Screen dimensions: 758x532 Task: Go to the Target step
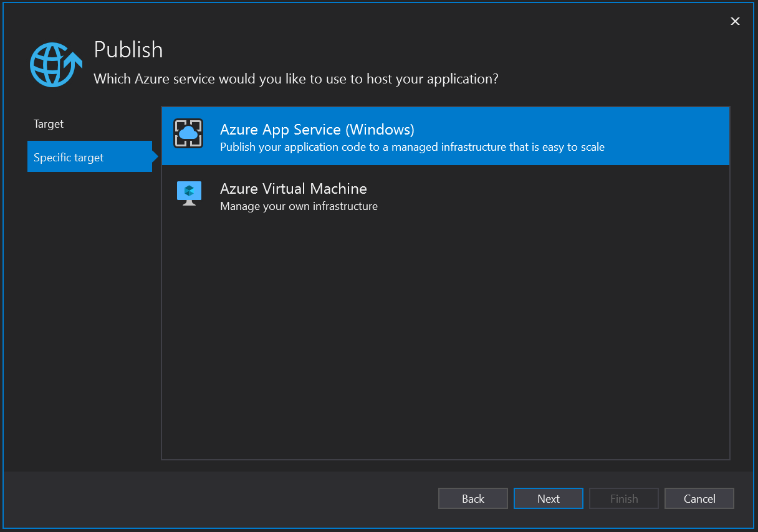(49, 124)
